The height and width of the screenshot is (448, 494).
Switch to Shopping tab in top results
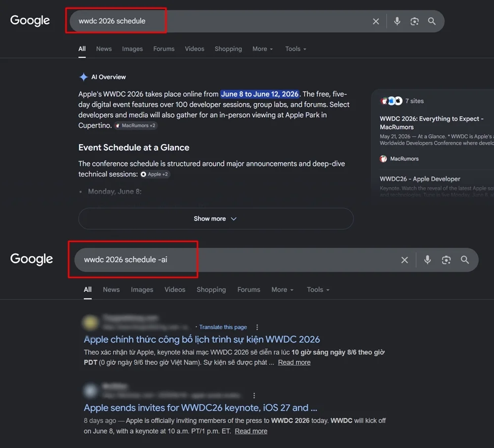228,49
